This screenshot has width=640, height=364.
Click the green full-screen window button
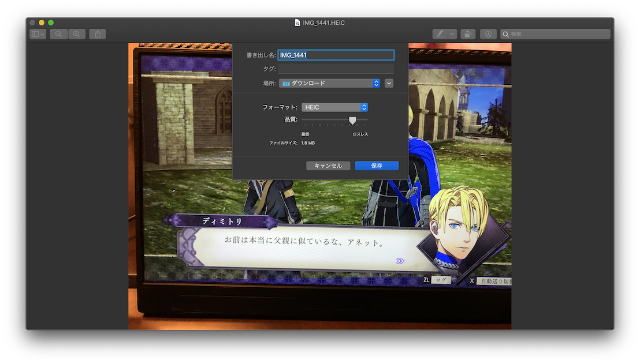tap(51, 22)
